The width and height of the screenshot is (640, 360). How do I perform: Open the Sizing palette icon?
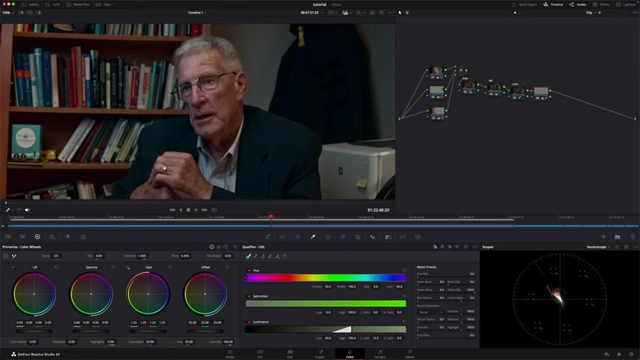point(403,237)
